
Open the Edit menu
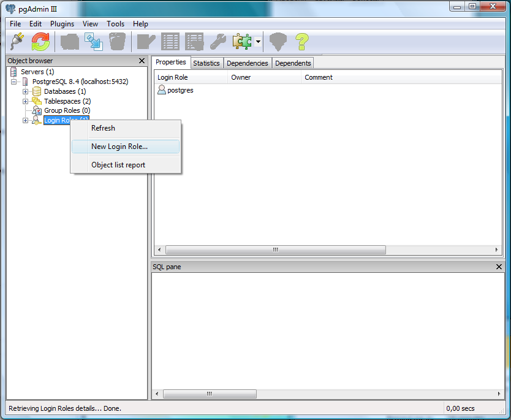[x=35, y=24]
